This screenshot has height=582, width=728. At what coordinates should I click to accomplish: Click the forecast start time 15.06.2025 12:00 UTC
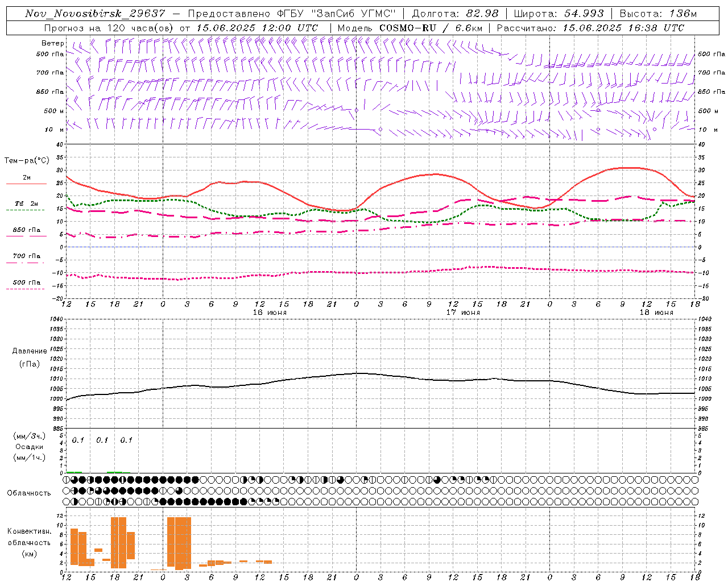click(x=257, y=28)
